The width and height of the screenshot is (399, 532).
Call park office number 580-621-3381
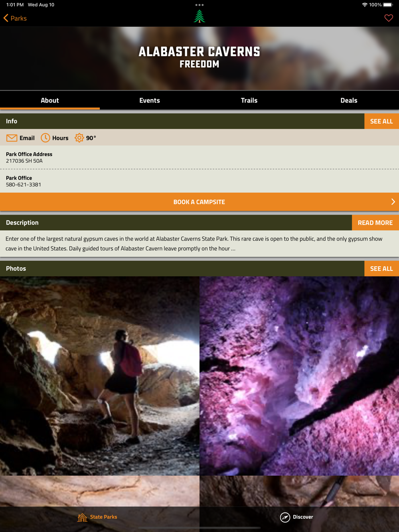point(199,181)
